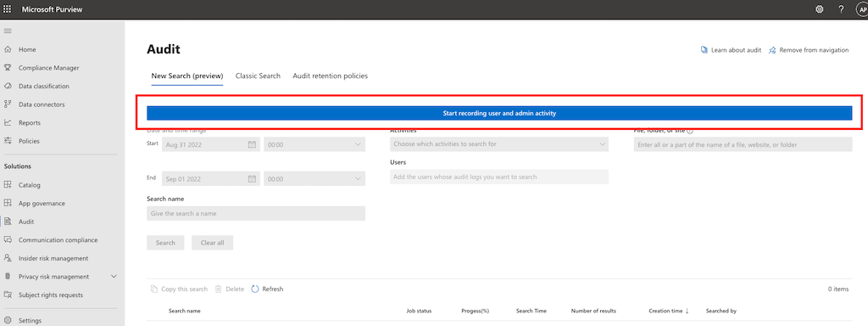The image size is (868, 326).
Task: Click Remove from navigation
Action: [814, 50]
